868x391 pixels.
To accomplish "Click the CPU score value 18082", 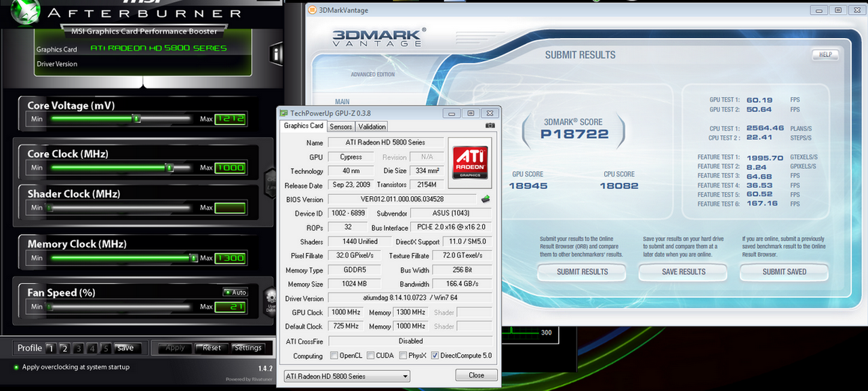I will 619,185.
